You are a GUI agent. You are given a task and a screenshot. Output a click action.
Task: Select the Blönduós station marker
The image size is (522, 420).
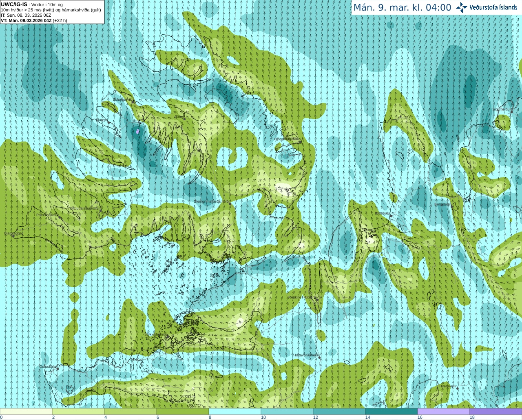[x=391, y=216]
